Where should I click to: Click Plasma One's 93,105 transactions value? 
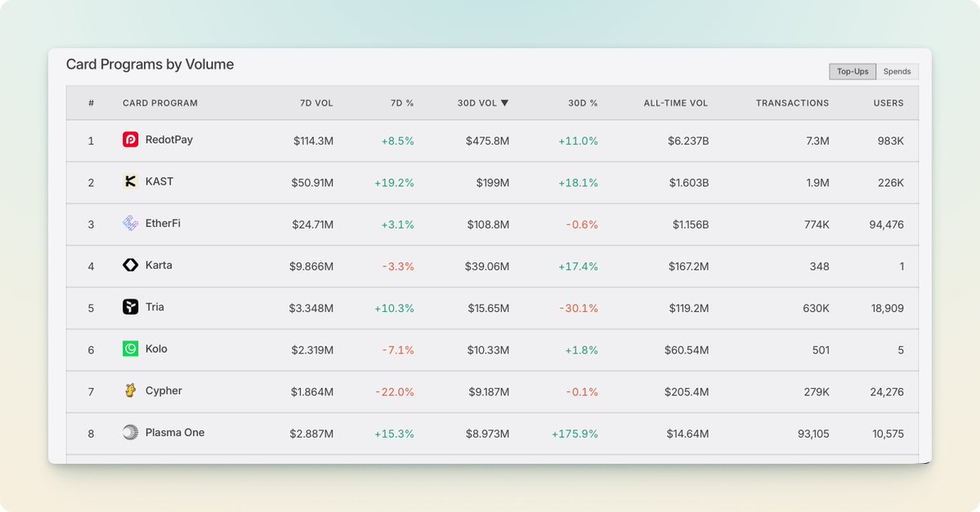click(813, 434)
